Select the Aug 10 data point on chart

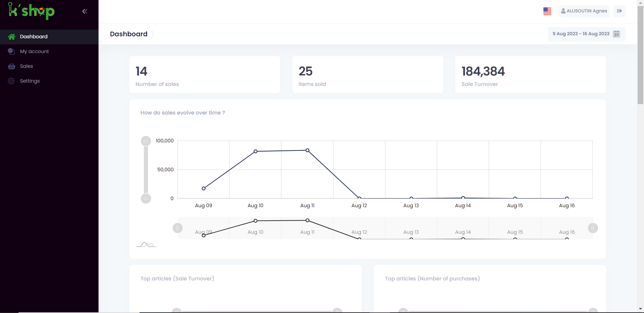[x=256, y=151]
